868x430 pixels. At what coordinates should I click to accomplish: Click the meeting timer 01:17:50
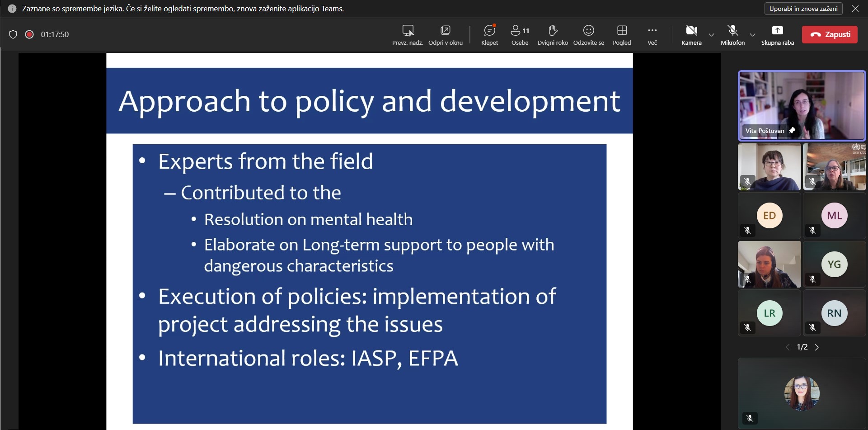(55, 34)
